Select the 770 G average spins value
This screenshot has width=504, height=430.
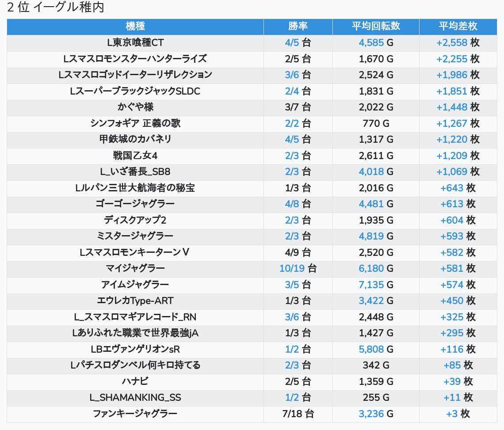coord(376,123)
